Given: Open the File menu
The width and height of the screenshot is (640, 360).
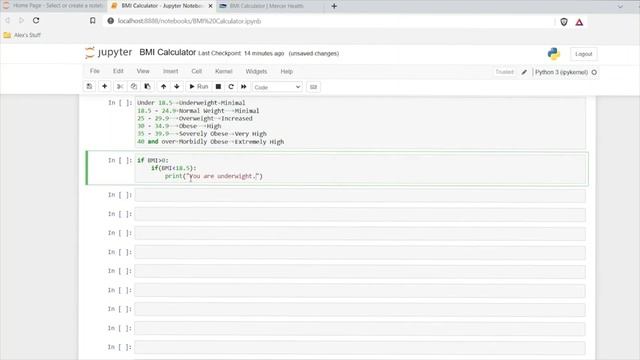Looking at the screenshot, I should click(95, 71).
